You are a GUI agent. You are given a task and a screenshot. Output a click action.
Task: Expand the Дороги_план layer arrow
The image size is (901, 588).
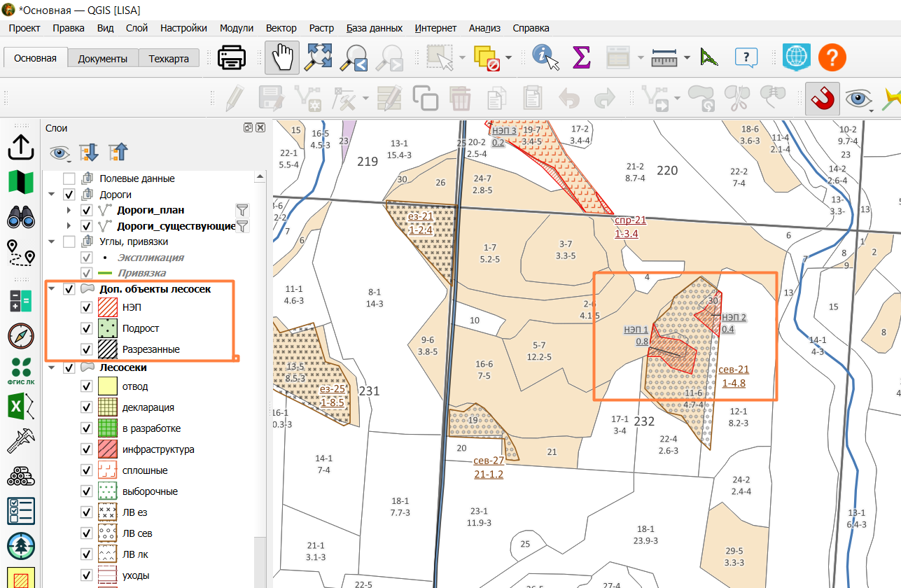(69, 210)
